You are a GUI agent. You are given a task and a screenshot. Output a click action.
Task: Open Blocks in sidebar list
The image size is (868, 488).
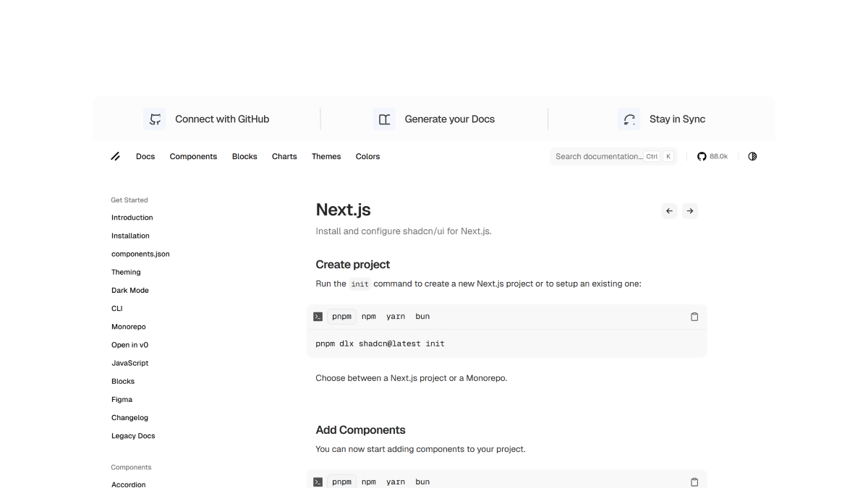(123, 381)
